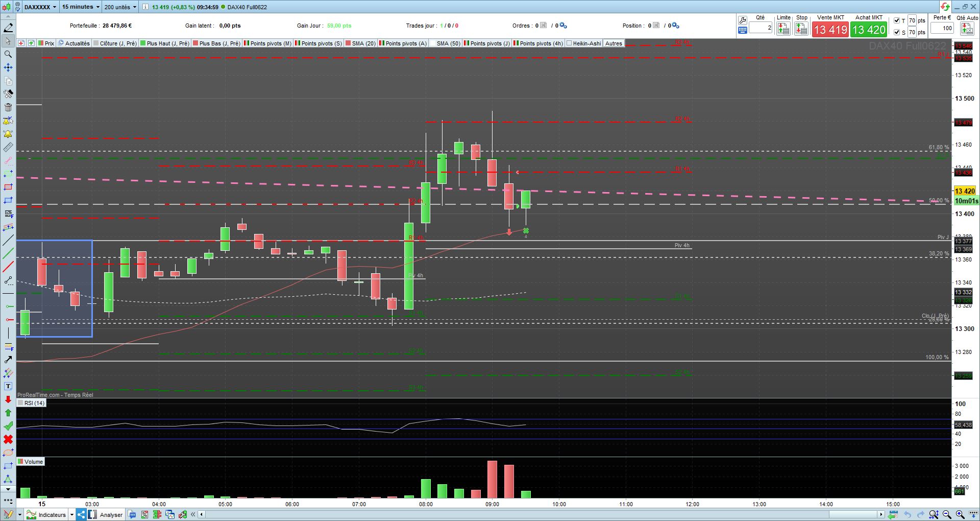Expand the Indicateurs dropdown arrow
Image resolution: width=980 pixels, height=521 pixels.
click(x=72, y=514)
